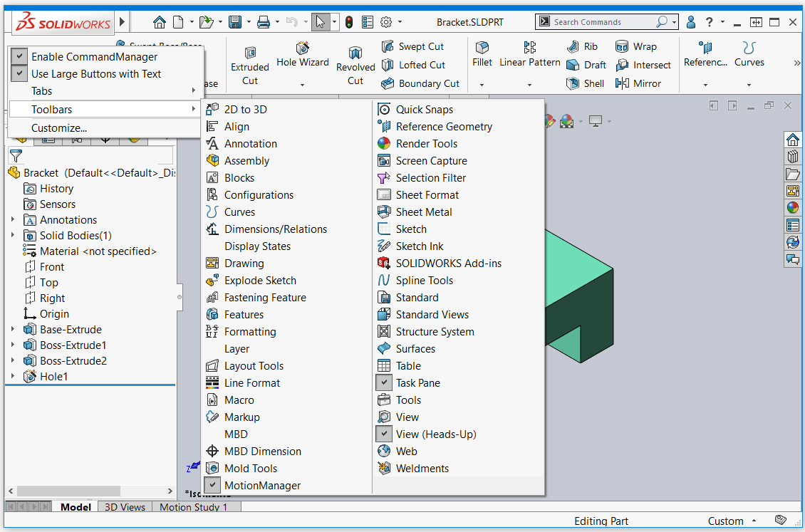805x532 pixels.
Task: Expand the Boss-Extrude1 feature
Action: click(x=13, y=345)
